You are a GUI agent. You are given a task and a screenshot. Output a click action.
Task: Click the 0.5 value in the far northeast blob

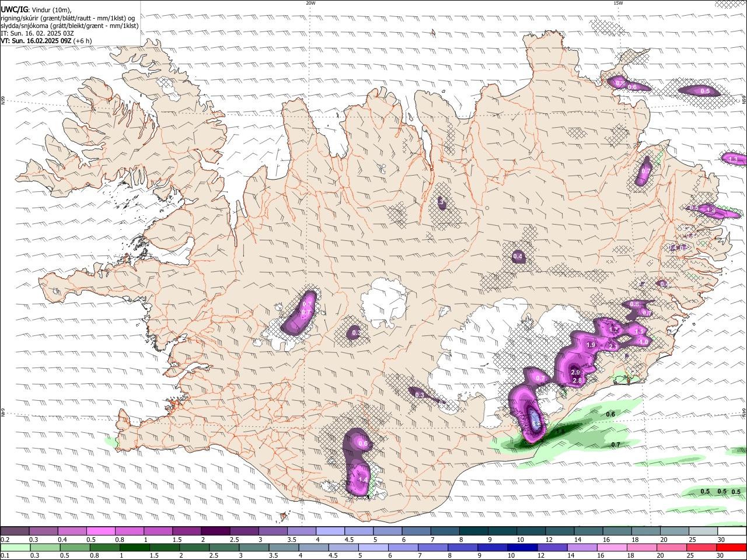[x=705, y=91]
